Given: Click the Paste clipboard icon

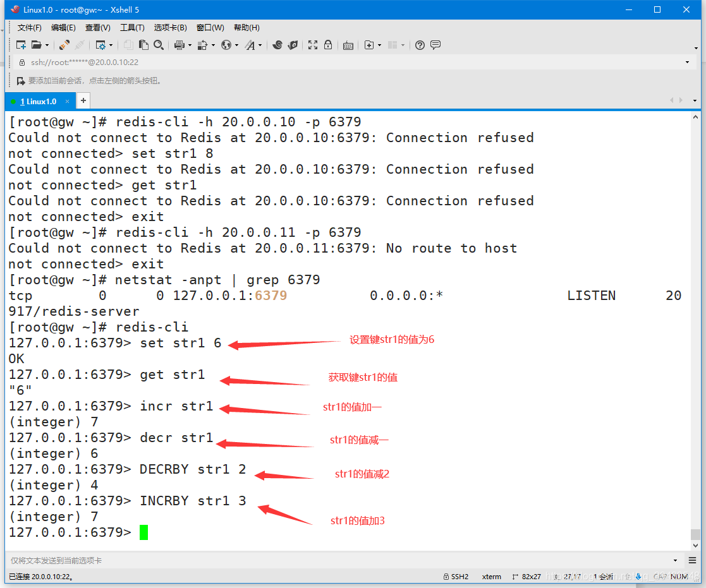Looking at the screenshot, I should [x=143, y=45].
